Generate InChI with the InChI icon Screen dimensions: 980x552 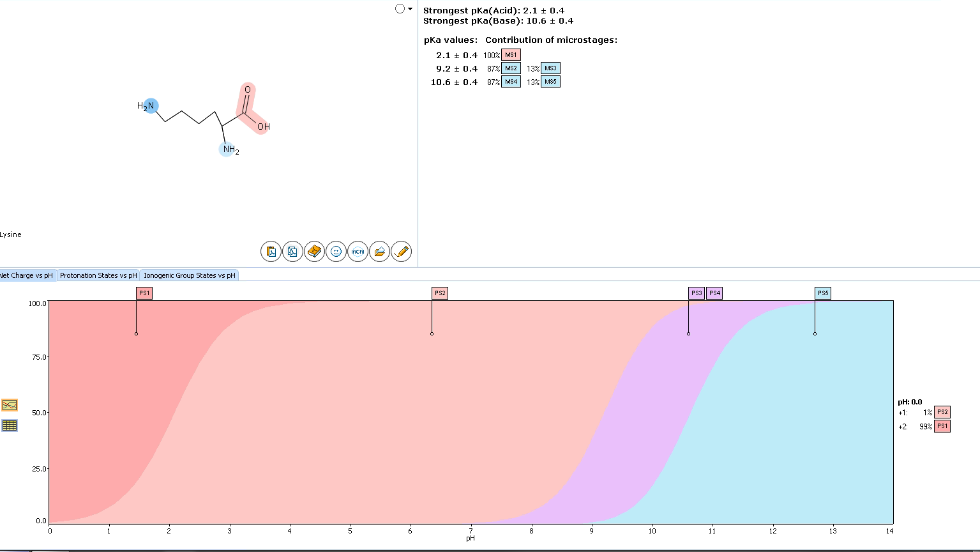tap(358, 252)
